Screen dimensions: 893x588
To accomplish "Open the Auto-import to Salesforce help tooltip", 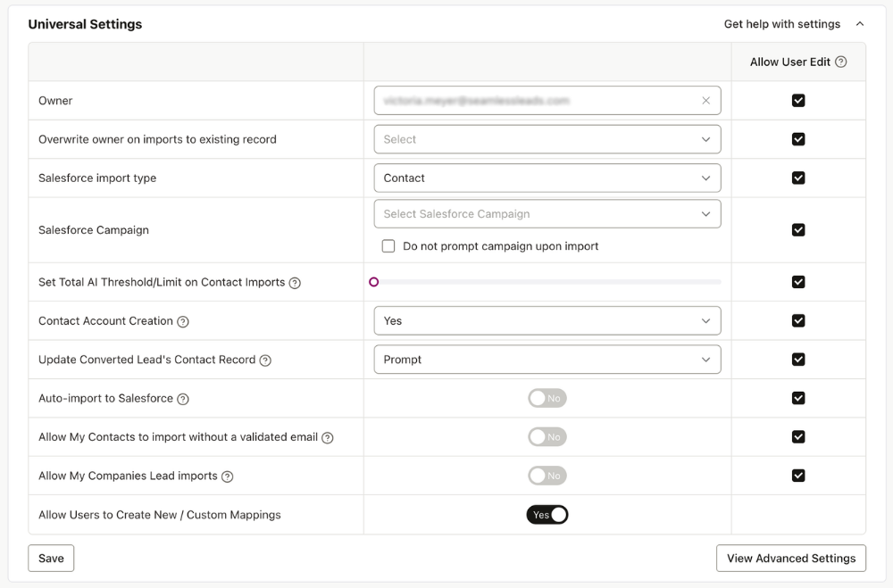I will [x=184, y=398].
